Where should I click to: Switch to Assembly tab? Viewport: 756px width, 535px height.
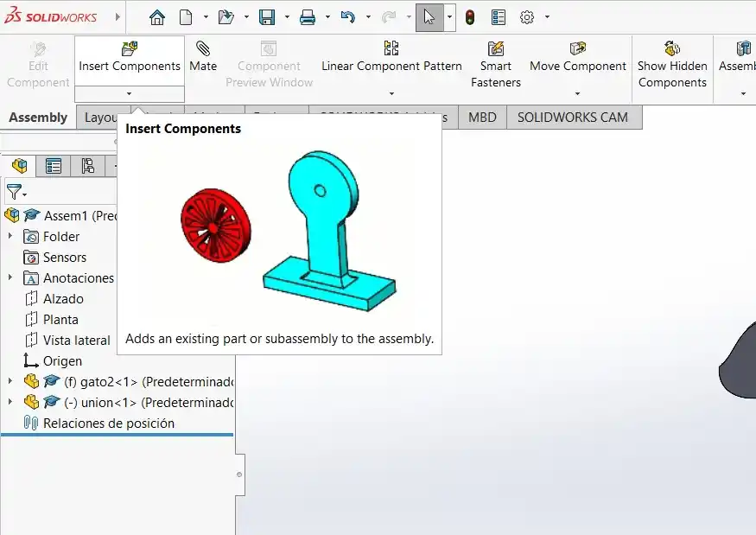38,118
